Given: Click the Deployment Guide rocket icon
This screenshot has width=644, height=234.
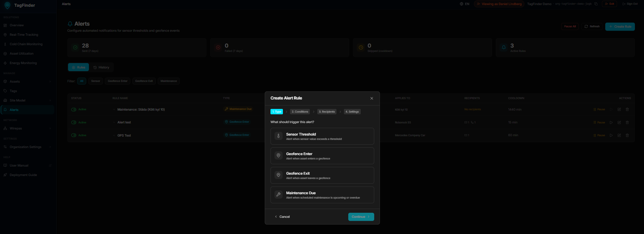Looking at the screenshot, I should (x=5, y=175).
